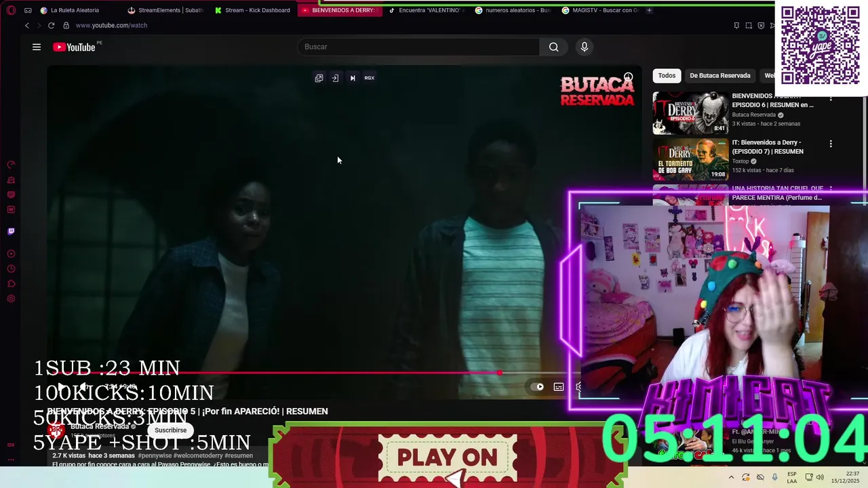Open El Tormento de Bob Gray thumbnail
Image resolution: width=868 pixels, height=488 pixels.
pos(690,159)
